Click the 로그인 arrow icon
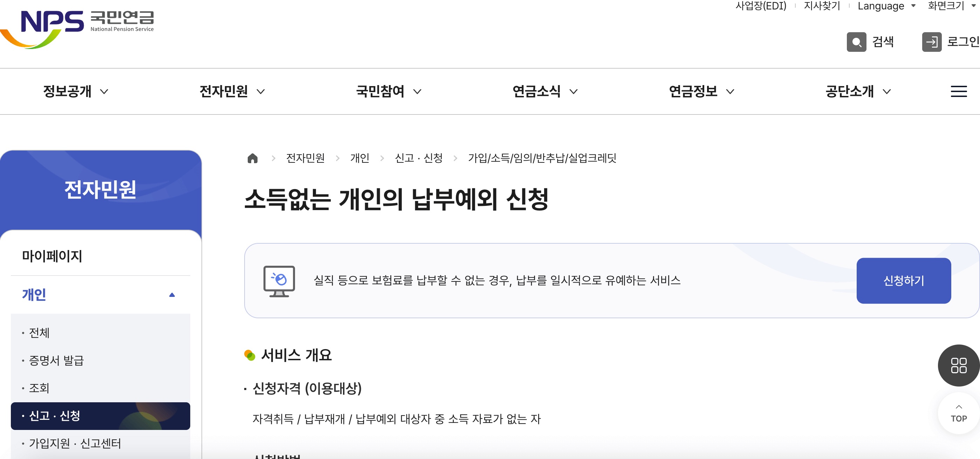 click(x=931, y=42)
